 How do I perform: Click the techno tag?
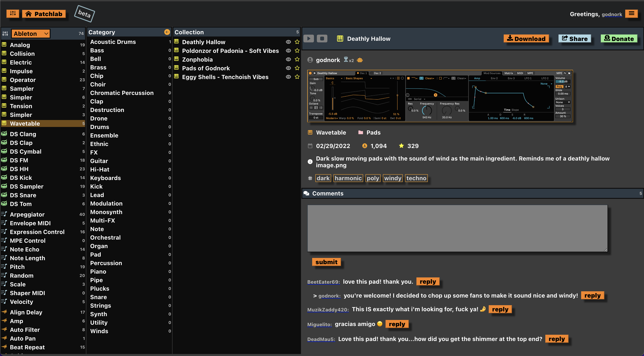pyautogui.click(x=416, y=178)
